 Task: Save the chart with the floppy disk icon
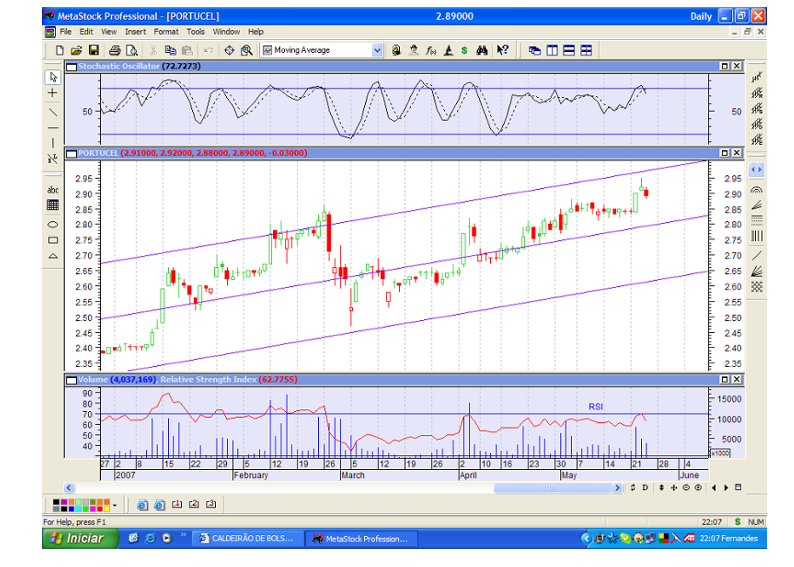(94, 50)
